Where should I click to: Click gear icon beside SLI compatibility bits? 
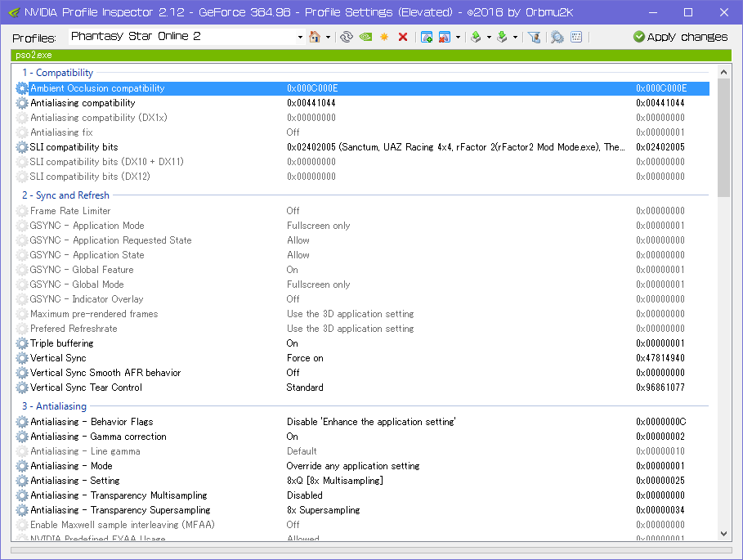click(x=22, y=147)
